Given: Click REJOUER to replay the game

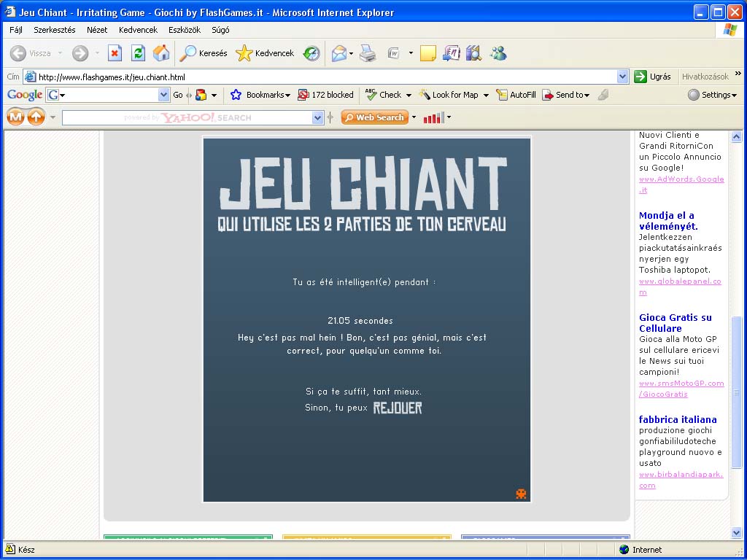Looking at the screenshot, I should click(x=398, y=408).
